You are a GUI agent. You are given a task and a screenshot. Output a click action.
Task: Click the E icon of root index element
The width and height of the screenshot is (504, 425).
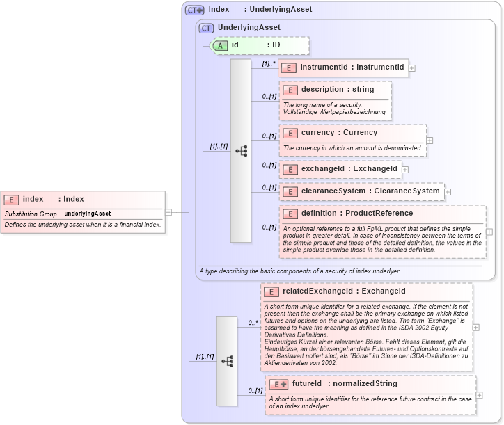tap(11, 200)
